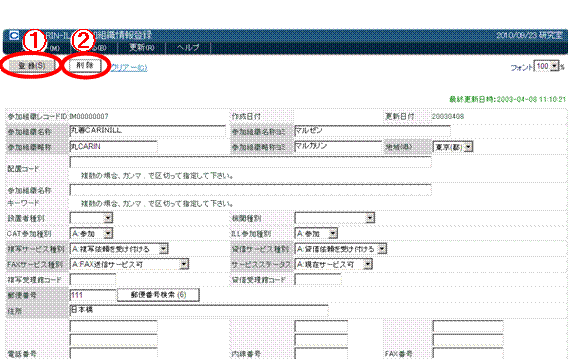Viewport: 568px width, 360px height.
Task: Follow the クリアー(C) link
Action: [129, 68]
